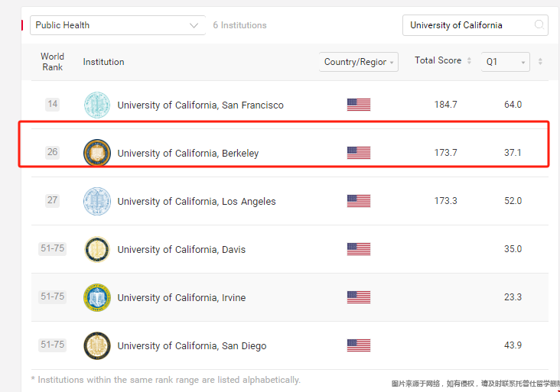Open University of California, Los Angeles link
This screenshot has height=392, width=560.
[x=197, y=202]
